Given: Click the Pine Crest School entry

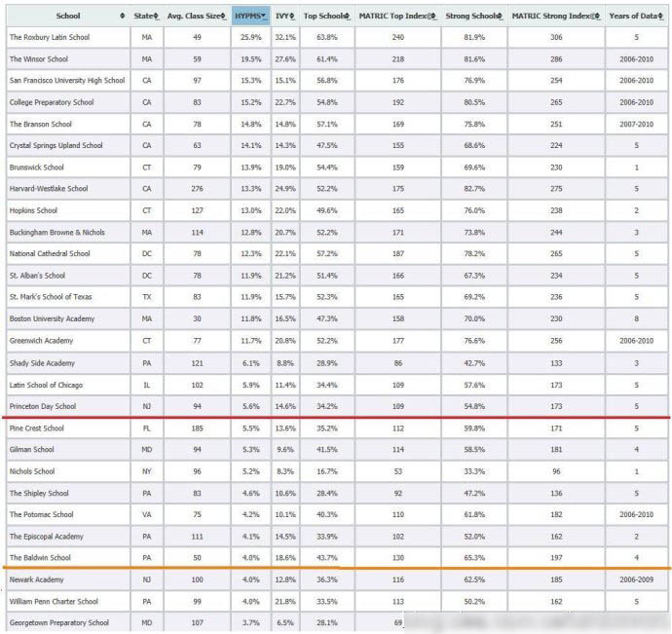Looking at the screenshot, I should (39, 428).
